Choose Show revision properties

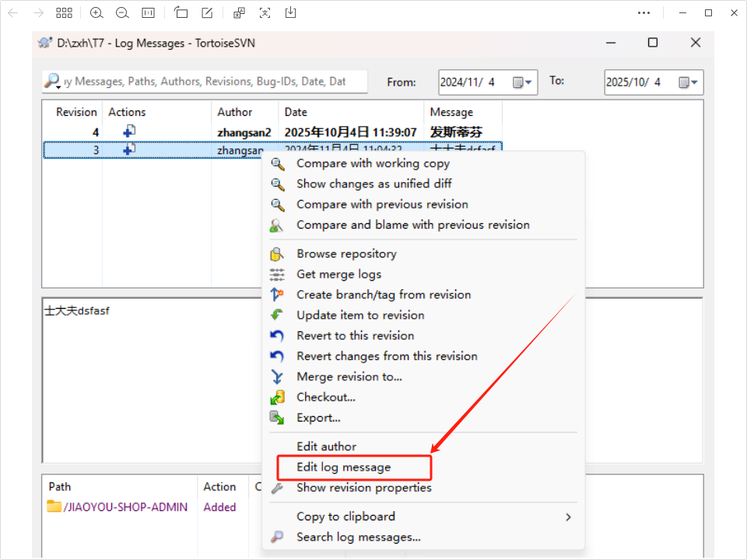[423, 488]
